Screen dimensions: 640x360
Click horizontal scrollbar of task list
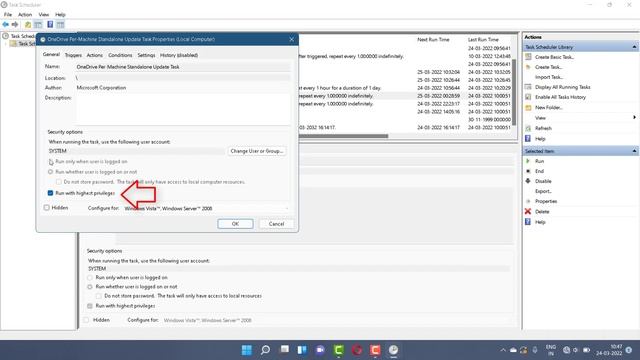[x=344, y=136]
